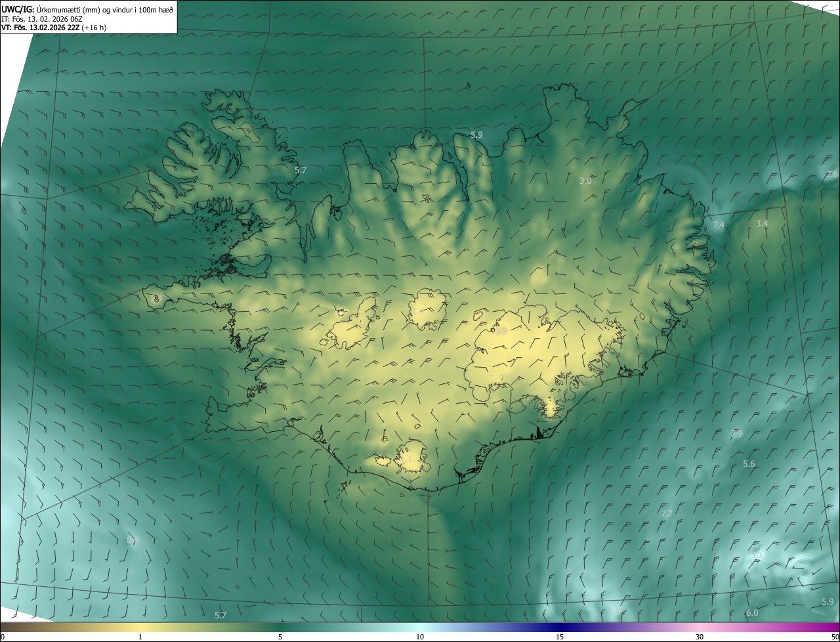Pick the 7.6 value label on the map
This screenshot has width=840, height=642.
(832, 174)
